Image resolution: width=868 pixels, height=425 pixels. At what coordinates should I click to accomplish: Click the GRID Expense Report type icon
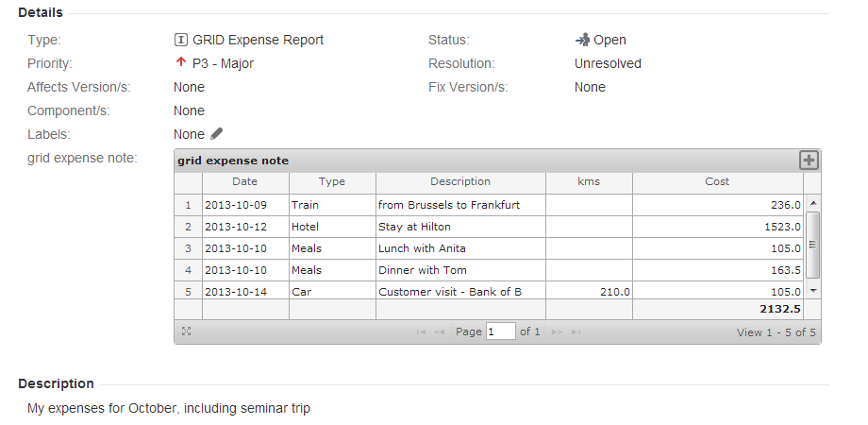point(181,40)
